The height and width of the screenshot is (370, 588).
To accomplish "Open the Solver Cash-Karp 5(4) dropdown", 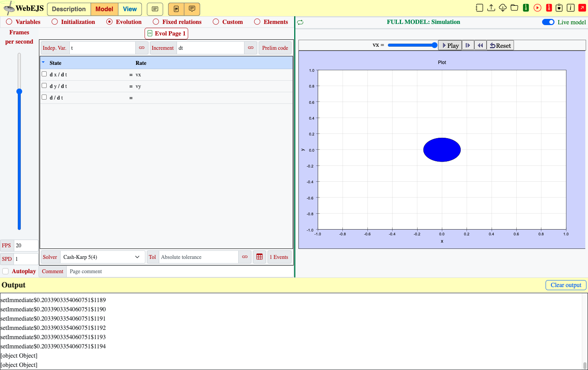I will point(102,257).
